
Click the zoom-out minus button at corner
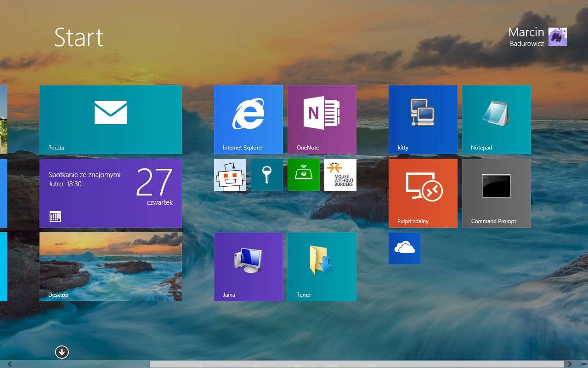583,364
